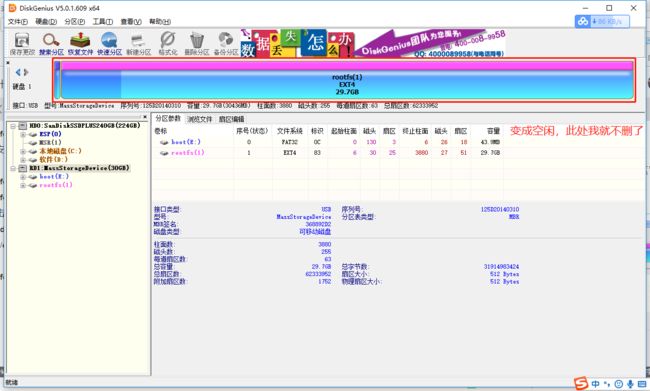Viewport: 650px width, 391px height.
Task: Start the 快速分区 quick partition tool
Action: pyautogui.click(x=109, y=44)
